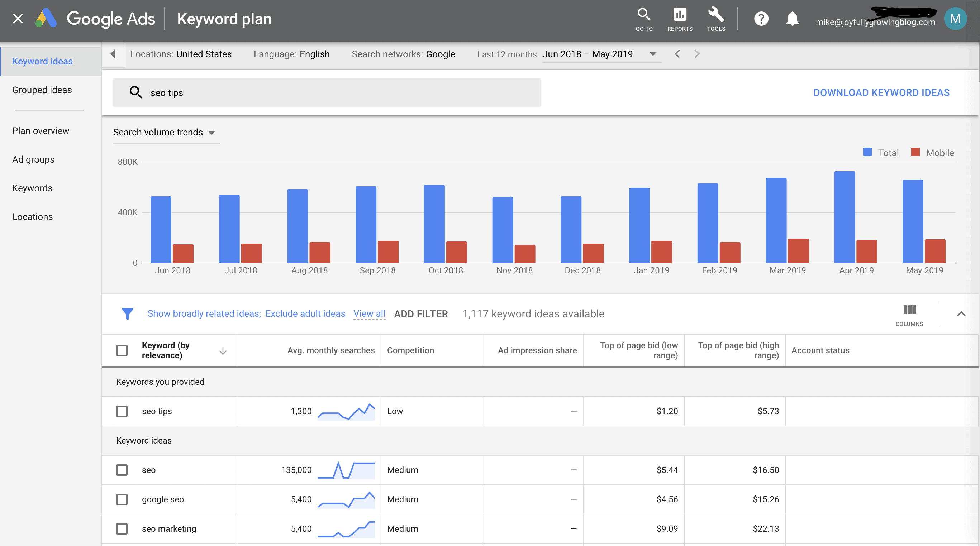Sort by Competition column header
Image resolution: width=980 pixels, height=546 pixels.
(410, 350)
